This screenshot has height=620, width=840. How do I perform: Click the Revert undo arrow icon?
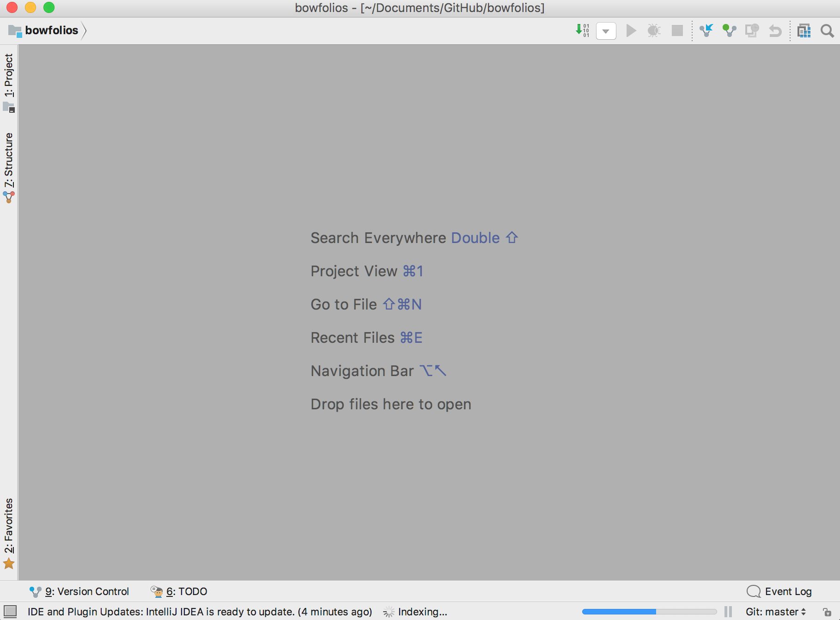click(x=775, y=31)
